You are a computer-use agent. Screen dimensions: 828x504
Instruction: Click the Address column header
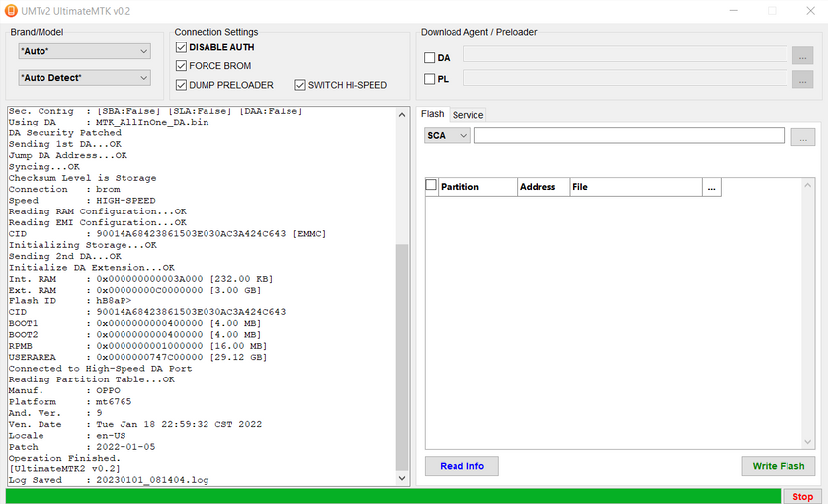pos(543,187)
